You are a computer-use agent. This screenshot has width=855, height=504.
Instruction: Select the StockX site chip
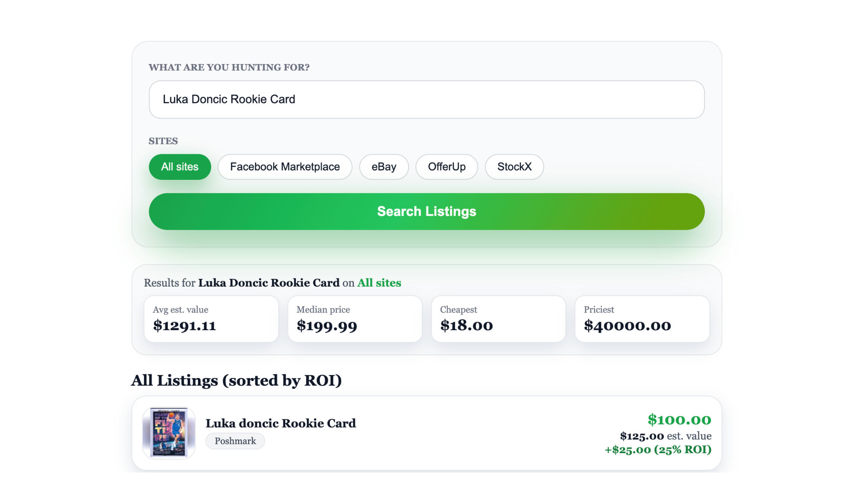point(514,167)
